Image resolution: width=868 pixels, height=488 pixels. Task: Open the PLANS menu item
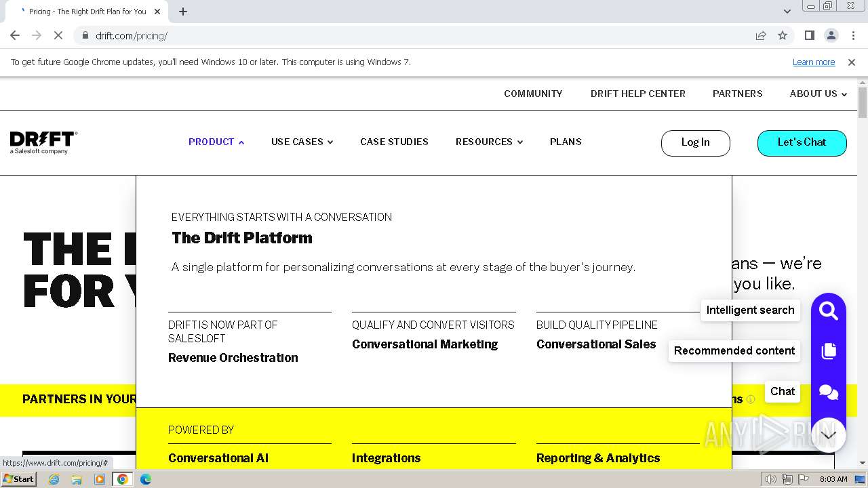pos(566,142)
